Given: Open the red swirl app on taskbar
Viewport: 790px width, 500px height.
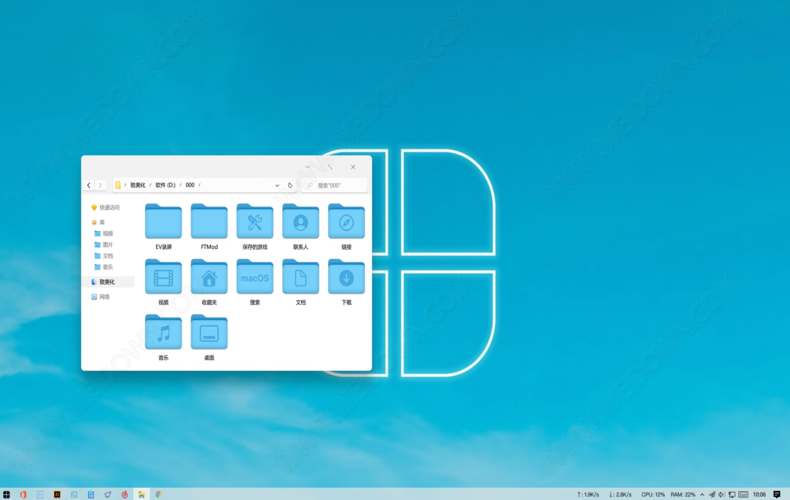Looking at the screenshot, I should [x=124, y=494].
